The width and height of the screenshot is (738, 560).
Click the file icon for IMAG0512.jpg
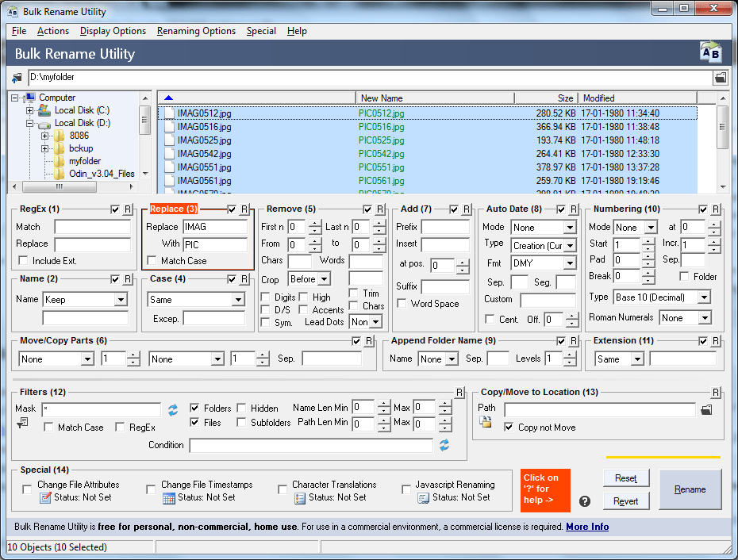click(x=170, y=113)
